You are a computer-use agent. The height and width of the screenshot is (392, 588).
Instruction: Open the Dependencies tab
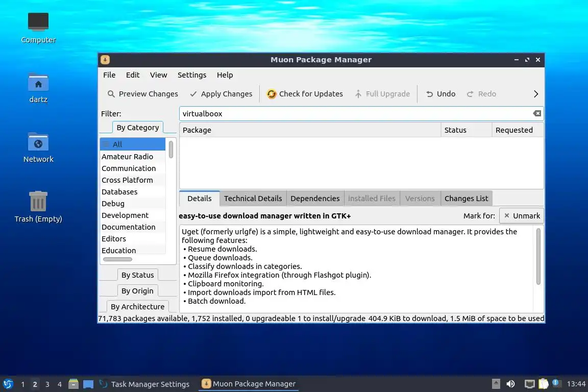(315, 199)
